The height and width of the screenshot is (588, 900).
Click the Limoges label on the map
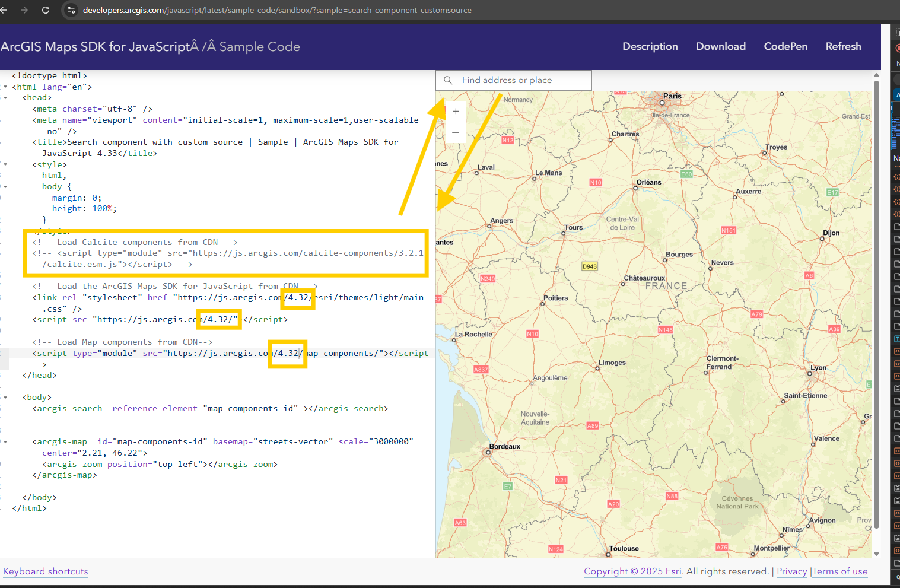click(x=612, y=363)
